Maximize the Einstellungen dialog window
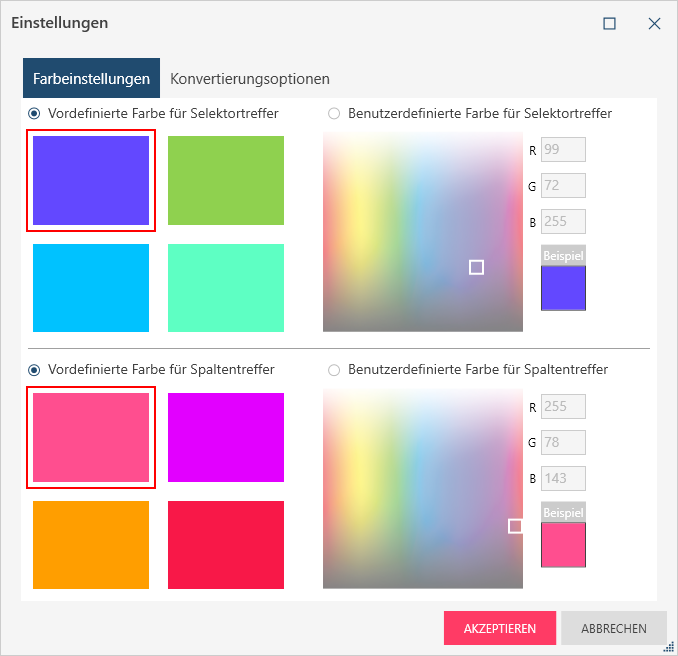678x656 pixels. [609, 23]
